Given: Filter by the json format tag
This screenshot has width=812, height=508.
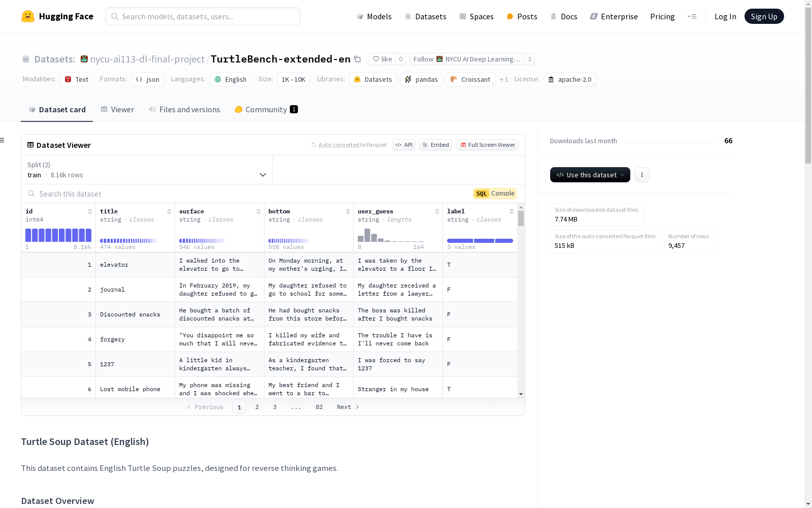Looking at the screenshot, I should point(148,79).
